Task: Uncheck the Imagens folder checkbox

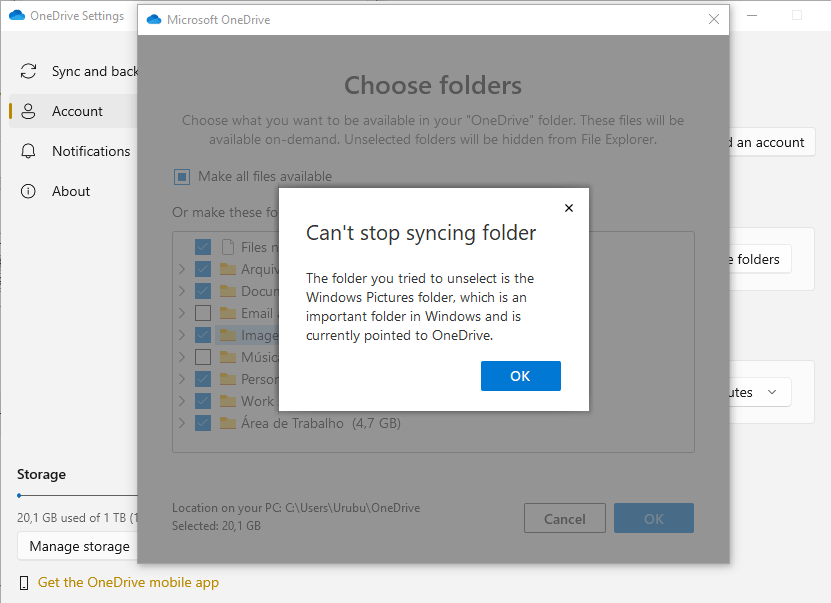Action: pos(203,335)
